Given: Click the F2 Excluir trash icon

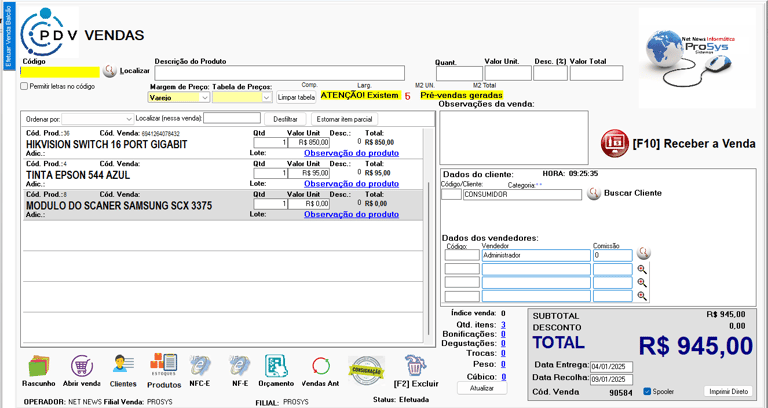Looking at the screenshot, I should [x=415, y=366].
